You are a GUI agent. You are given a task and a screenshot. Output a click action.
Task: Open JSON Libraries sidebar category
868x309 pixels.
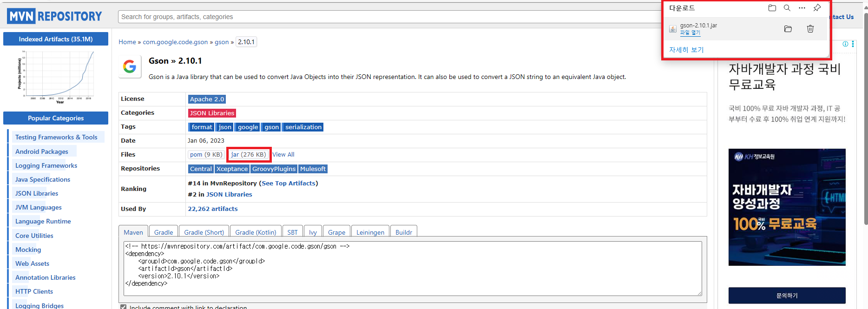coord(37,193)
